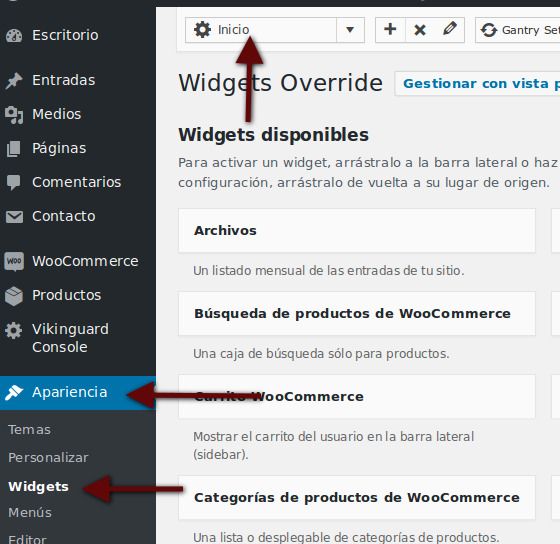This screenshot has height=544, width=560.
Task: Expand Categorías de productos de WooCommerce widget
Action: [x=357, y=498]
